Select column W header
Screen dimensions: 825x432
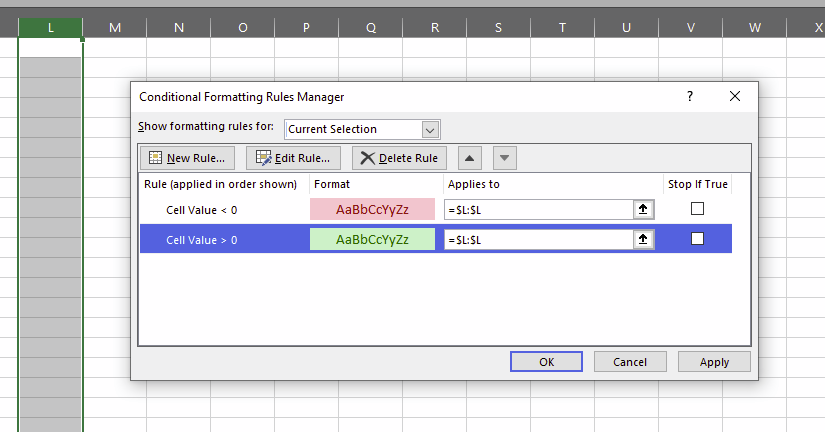pos(754,28)
